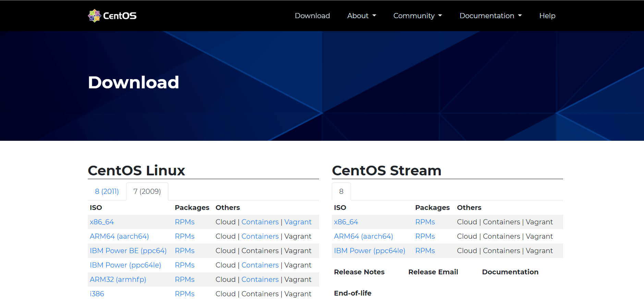Screen dimensions: 644x299
Task: Click the Others column header in CentOS Stream
Action: [x=469, y=208]
